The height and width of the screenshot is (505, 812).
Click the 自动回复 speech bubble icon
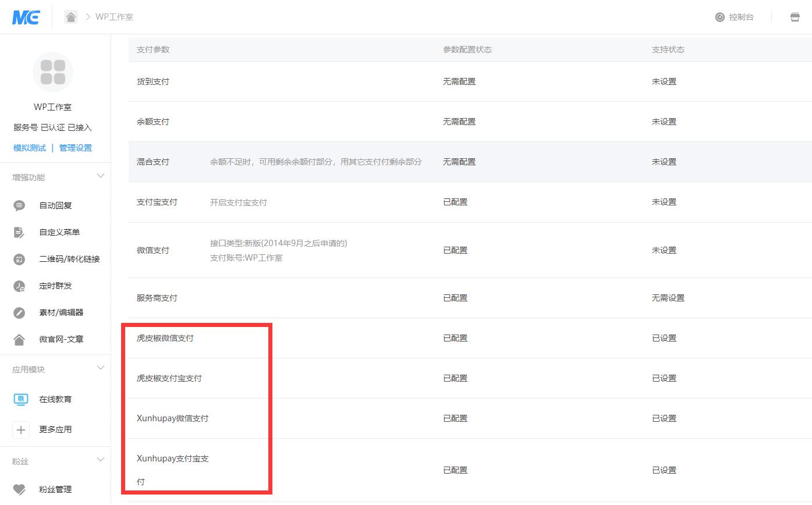pyautogui.click(x=19, y=205)
